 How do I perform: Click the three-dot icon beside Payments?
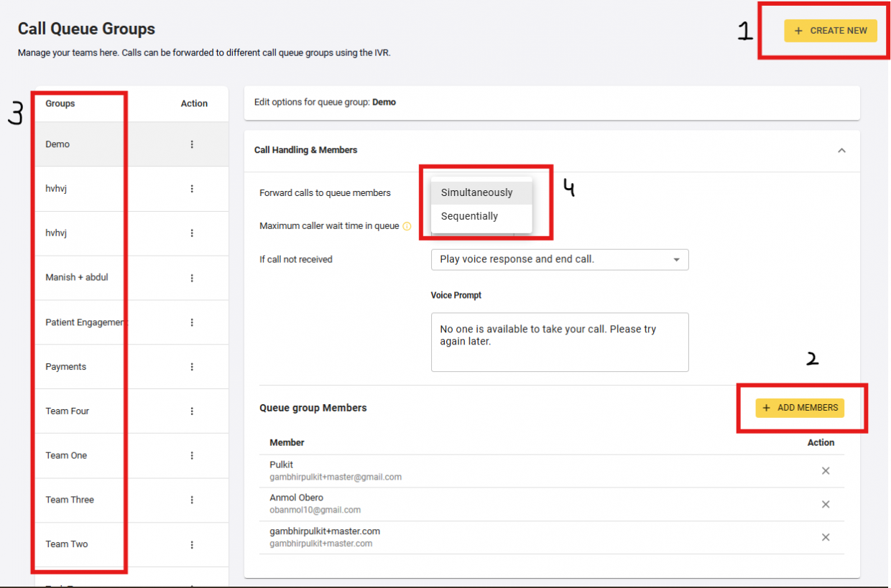192,367
